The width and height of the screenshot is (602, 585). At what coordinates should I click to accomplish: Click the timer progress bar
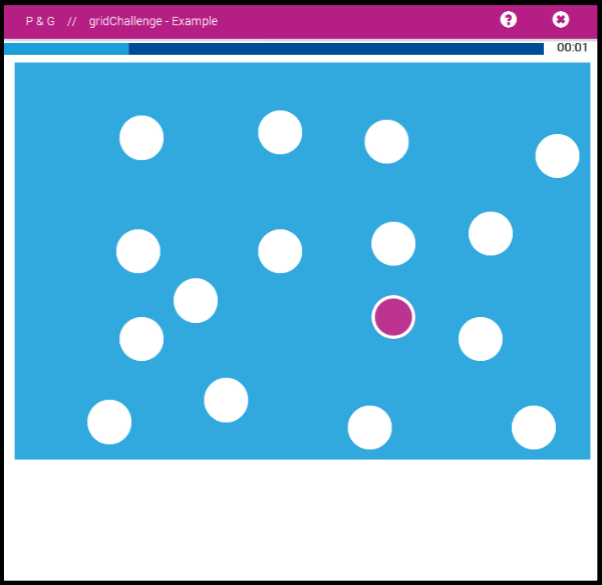[274, 49]
